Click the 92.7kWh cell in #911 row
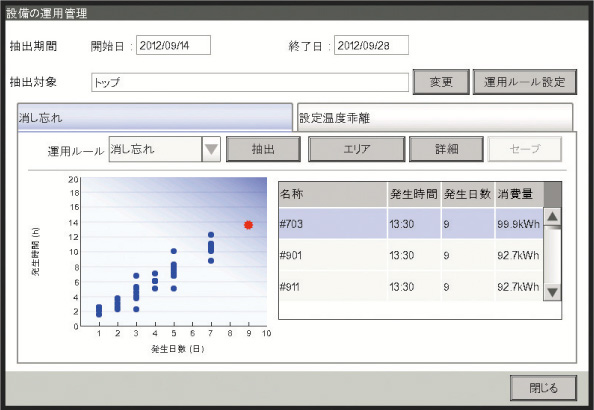 pyautogui.click(x=518, y=287)
